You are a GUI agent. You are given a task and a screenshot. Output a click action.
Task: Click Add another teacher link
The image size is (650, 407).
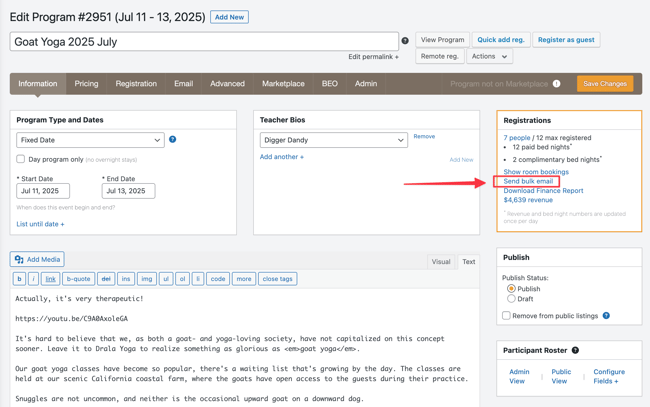[281, 157]
